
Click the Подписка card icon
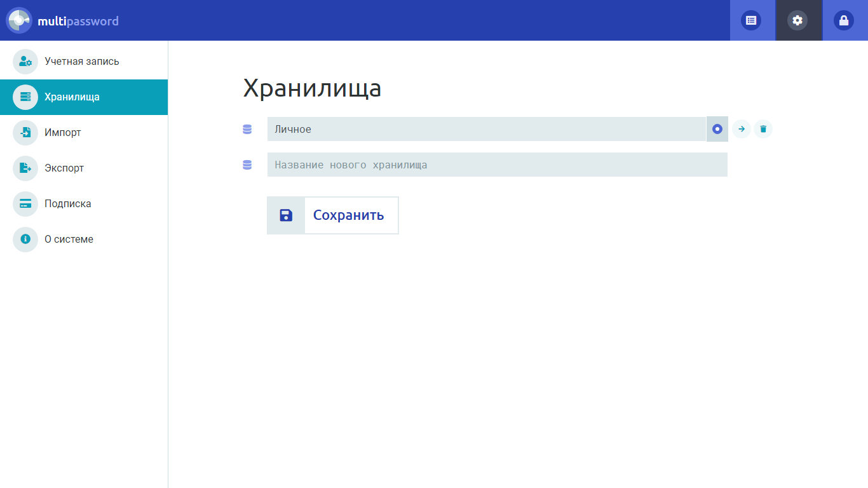(25, 204)
